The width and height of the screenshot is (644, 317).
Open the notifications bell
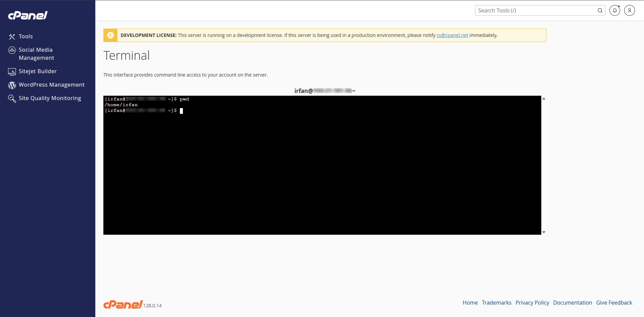[x=615, y=10]
